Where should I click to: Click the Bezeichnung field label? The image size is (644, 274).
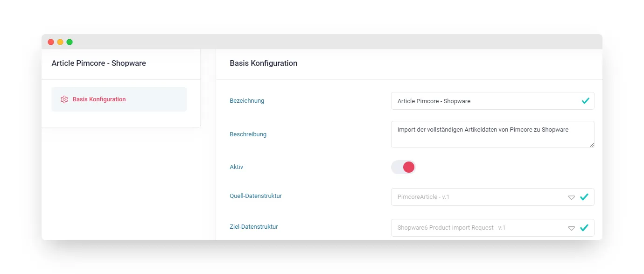click(247, 100)
